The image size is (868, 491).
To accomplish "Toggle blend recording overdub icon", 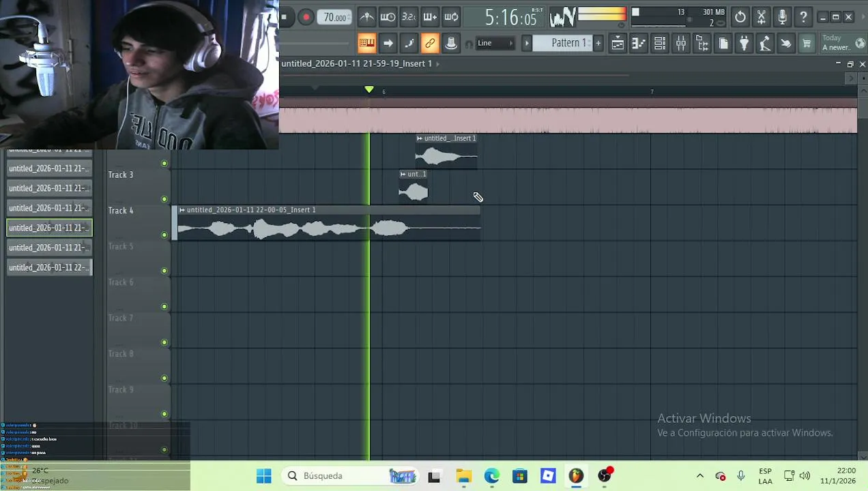I will pyautogui.click(x=430, y=17).
